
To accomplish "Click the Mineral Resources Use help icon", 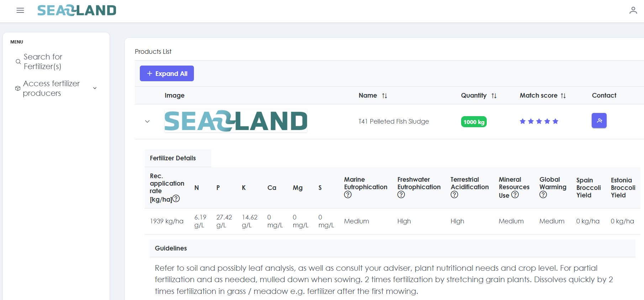I will pyautogui.click(x=515, y=195).
